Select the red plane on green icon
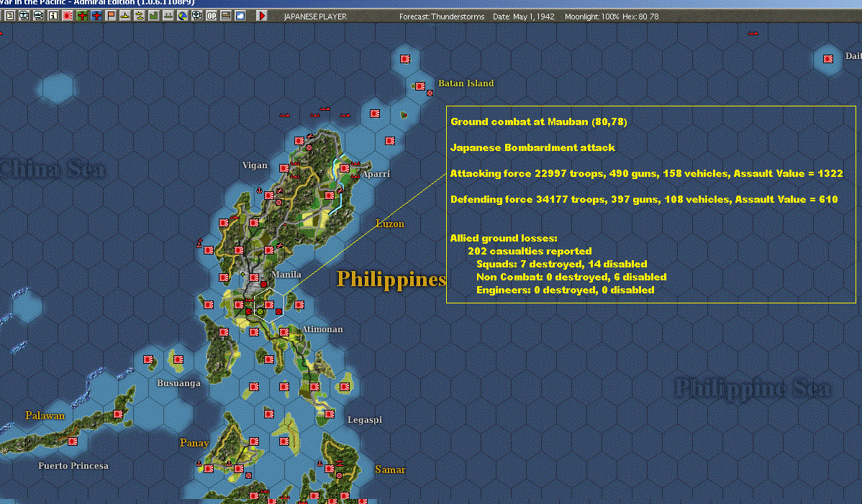The height and width of the screenshot is (504, 862). coord(82,16)
